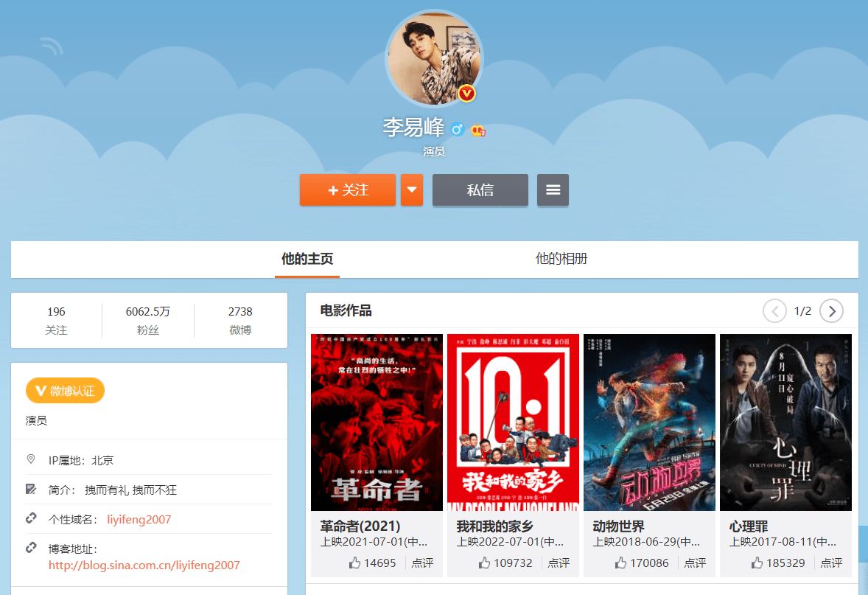
Task: Switch to the 他的主页 tab
Action: pos(307,259)
